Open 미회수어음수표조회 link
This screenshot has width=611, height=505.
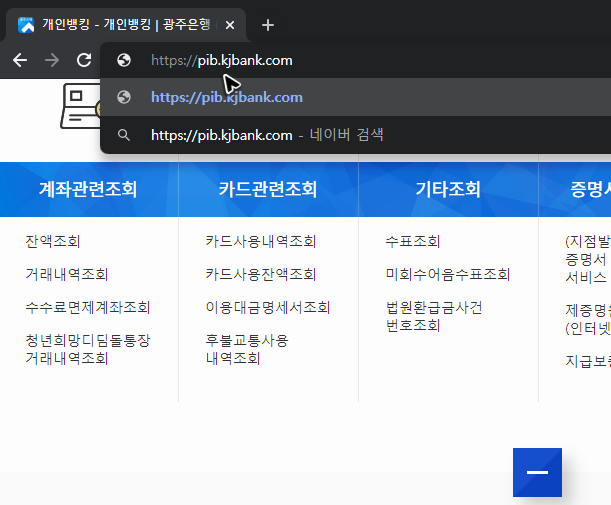(448, 274)
